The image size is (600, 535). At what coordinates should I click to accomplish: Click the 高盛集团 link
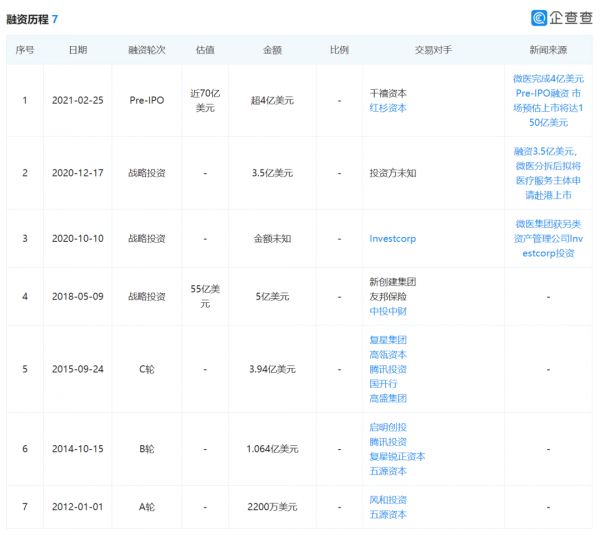pyautogui.click(x=388, y=398)
